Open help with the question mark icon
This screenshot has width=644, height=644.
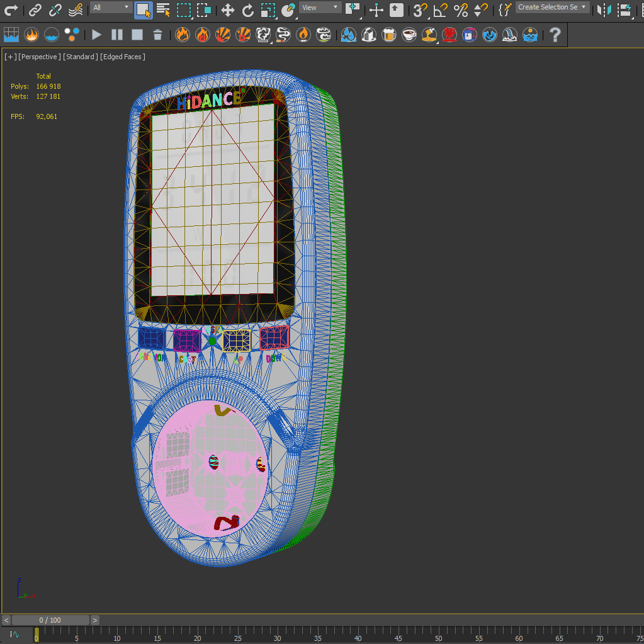[555, 35]
